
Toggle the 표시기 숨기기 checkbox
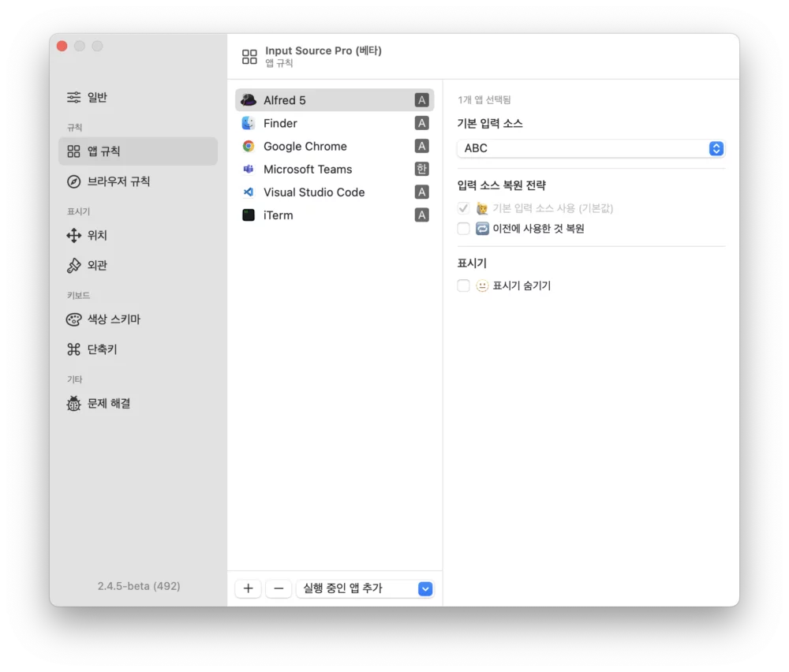[x=464, y=286]
